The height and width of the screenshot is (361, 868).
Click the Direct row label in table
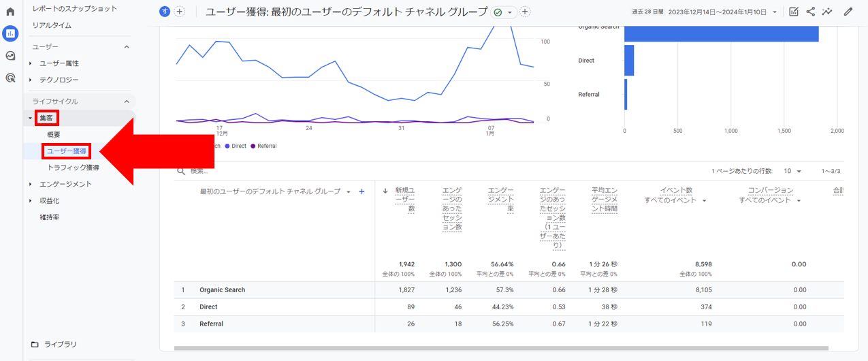coord(208,307)
